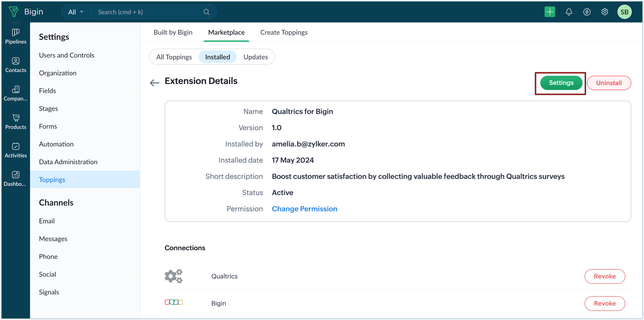Viewport: 644px width, 320px height.
Task: Select Toppings in settings sidebar
Action: tap(85, 180)
